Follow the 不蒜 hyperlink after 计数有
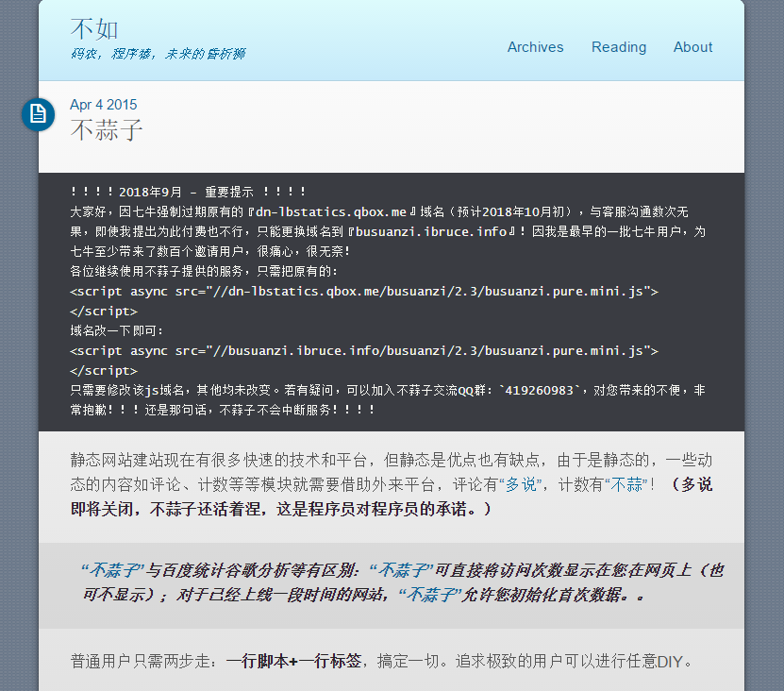 pyautogui.click(x=626, y=484)
